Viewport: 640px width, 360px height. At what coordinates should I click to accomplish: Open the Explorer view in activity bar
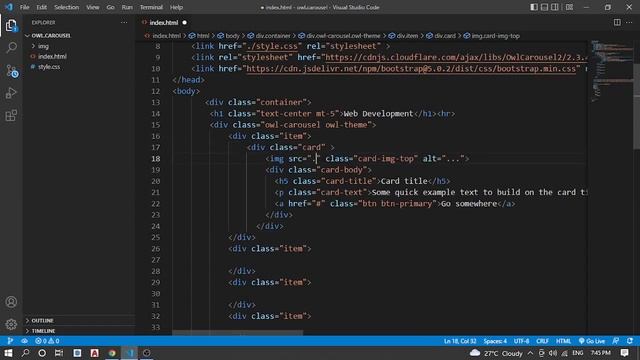pos(11,26)
